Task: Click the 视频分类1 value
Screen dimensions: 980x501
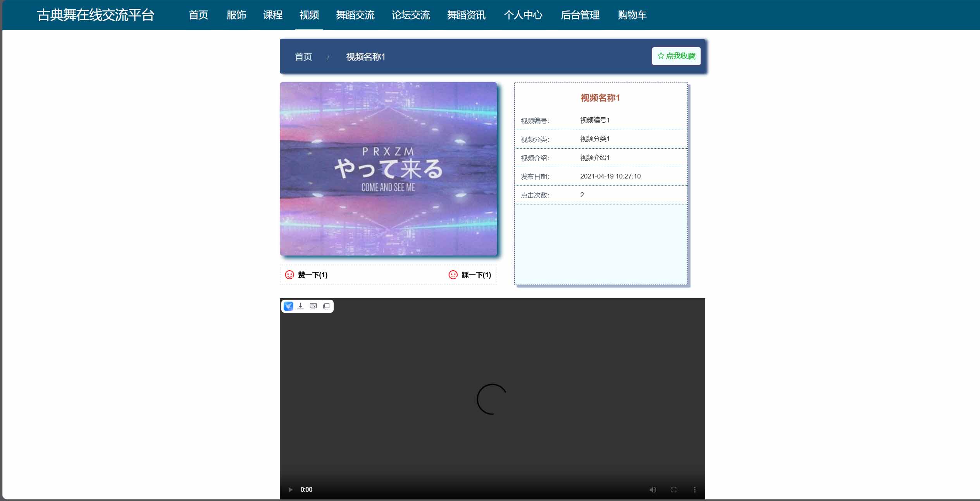Action: (x=595, y=139)
